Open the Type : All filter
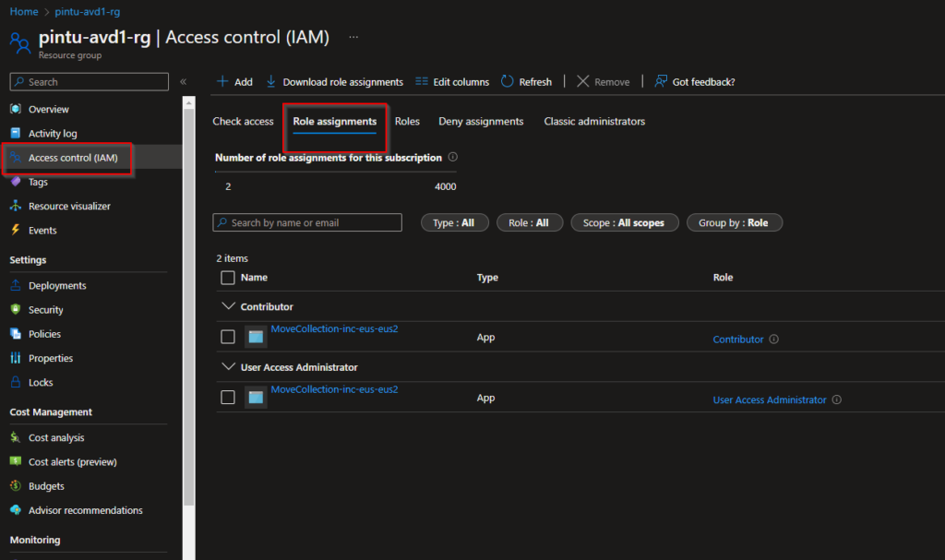 (x=454, y=222)
